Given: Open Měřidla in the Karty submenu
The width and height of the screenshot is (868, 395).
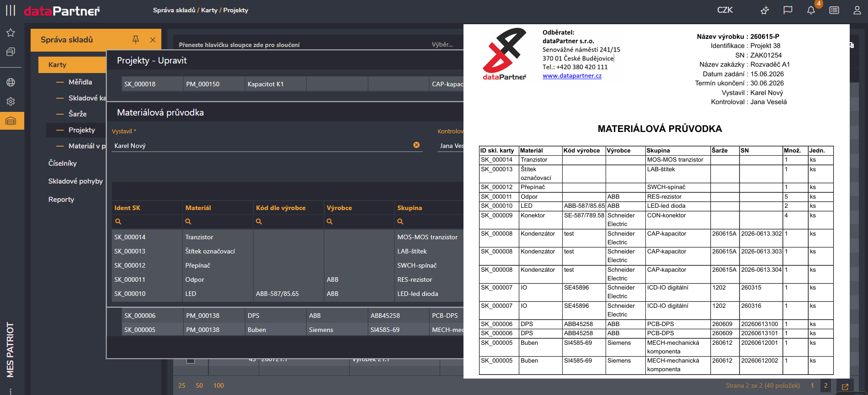Looking at the screenshot, I should [x=80, y=82].
